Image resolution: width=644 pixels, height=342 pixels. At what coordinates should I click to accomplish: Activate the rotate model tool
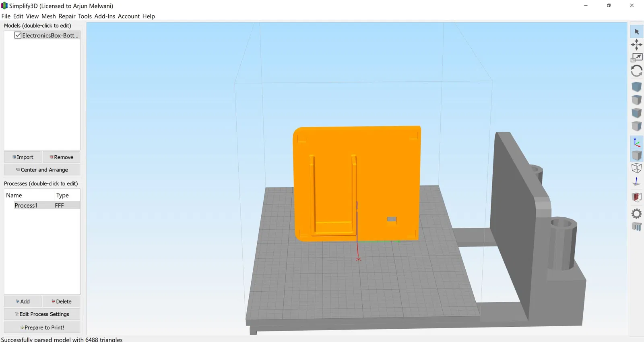tap(636, 71)
